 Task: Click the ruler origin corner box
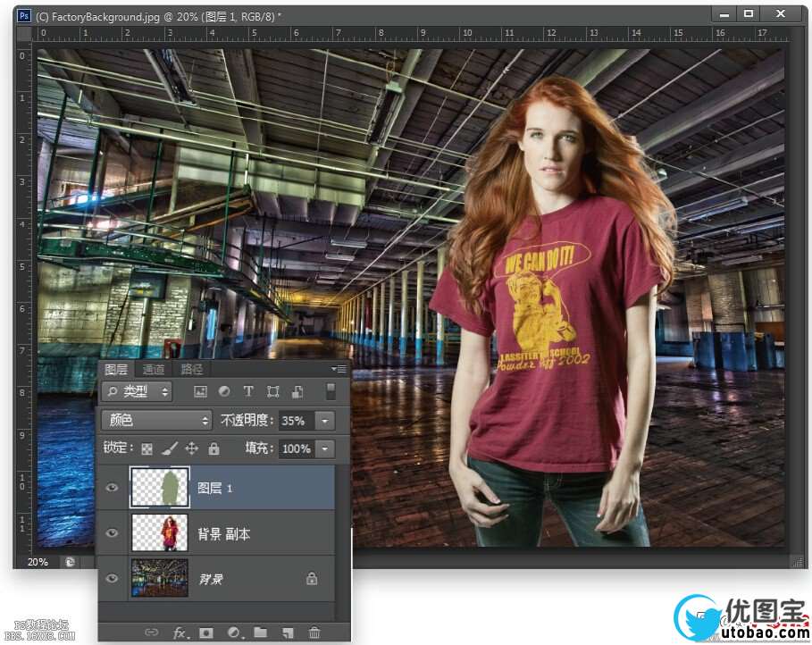coord(24,34)
